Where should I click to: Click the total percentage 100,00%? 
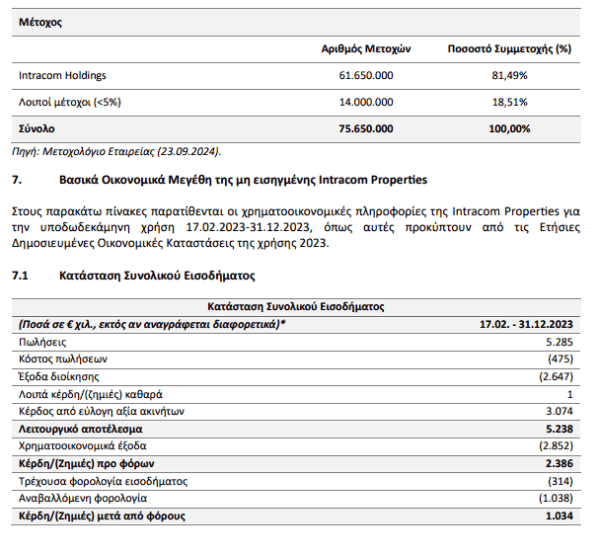(x=509, y=129)
